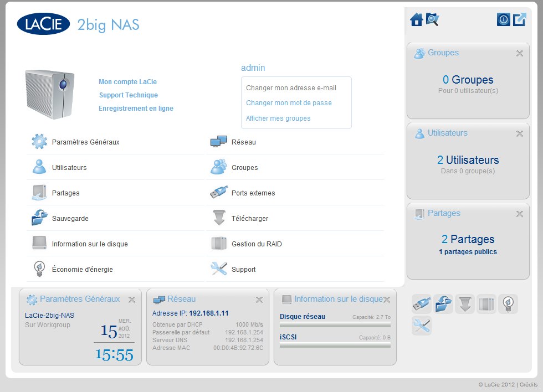Screen dimensions: 543x392
Task: Click the admin username heading
Action: coord(253,68)
